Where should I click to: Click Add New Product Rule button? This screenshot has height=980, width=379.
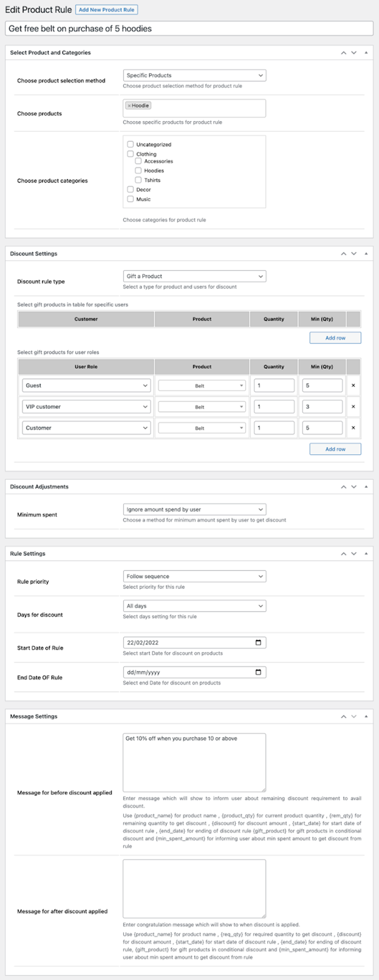point(106,10)
